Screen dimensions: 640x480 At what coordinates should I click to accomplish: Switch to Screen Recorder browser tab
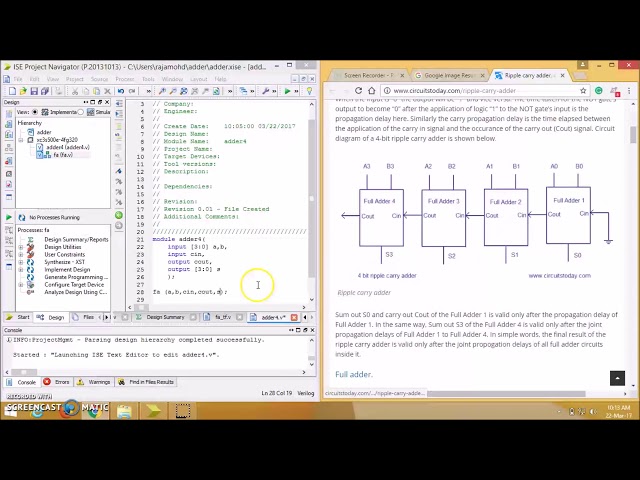pyautogui.click(x=369, y=76)
